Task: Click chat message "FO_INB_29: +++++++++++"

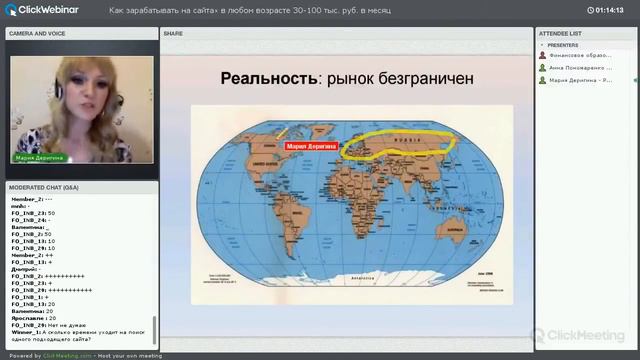Action: [51, 290]
